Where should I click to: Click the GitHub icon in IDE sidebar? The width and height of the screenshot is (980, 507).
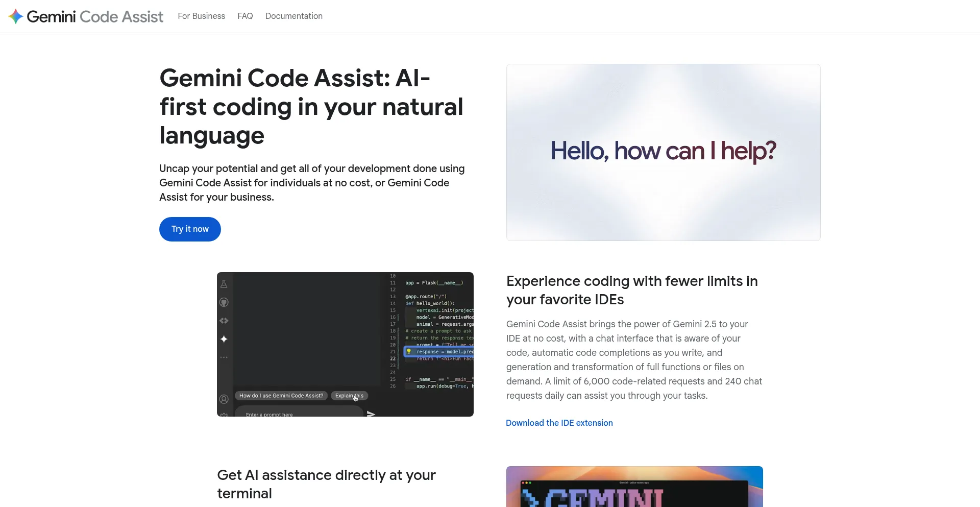[224, 302]
